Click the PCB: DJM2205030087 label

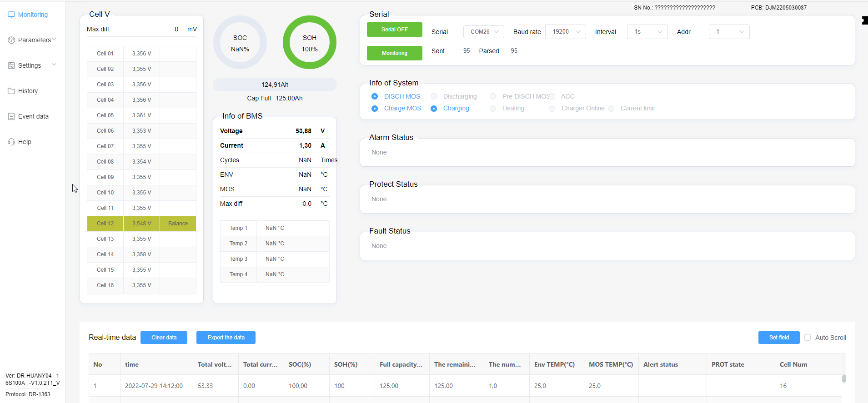click(x=779, y=8)
